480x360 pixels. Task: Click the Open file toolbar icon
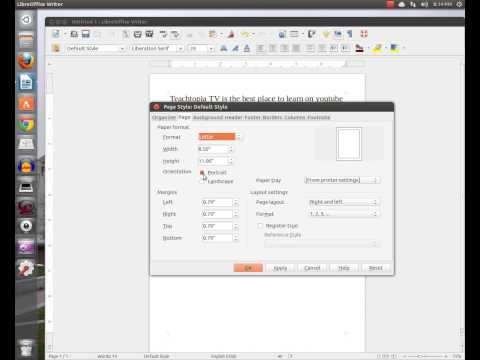coord(74,34)
